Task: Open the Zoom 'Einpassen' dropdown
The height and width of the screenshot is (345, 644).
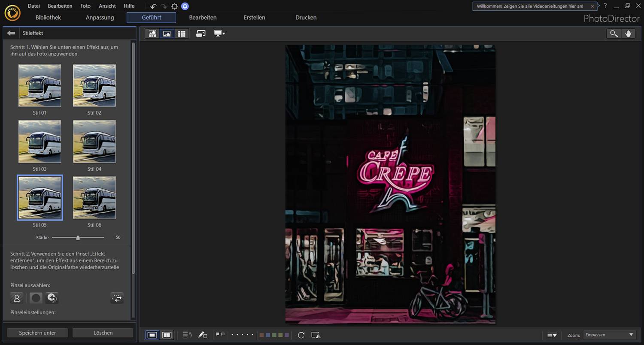Action: pyautogui.click(x=609, y=335)
